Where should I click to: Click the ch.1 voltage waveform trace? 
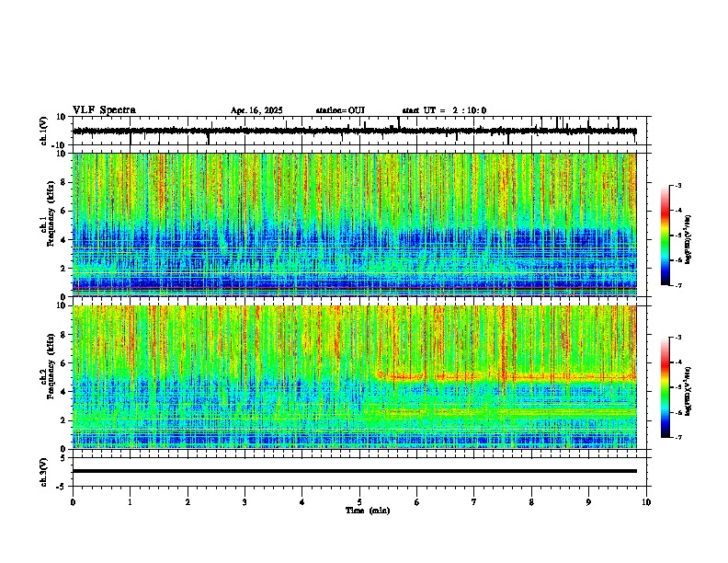[355, 131]
